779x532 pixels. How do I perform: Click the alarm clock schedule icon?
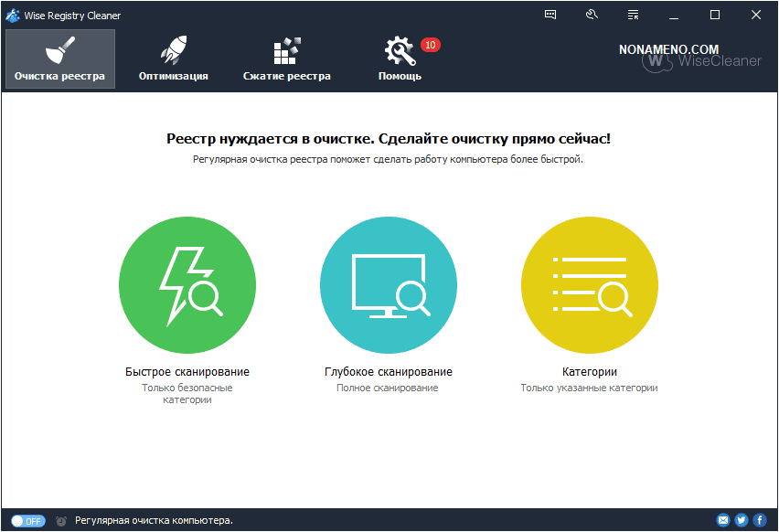click(60, 520)
